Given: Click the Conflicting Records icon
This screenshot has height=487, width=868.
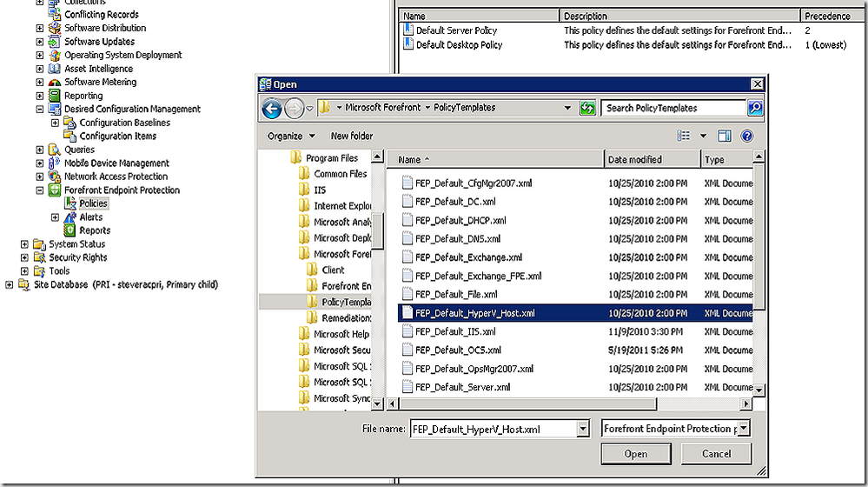Looking at the screenshot, I should (x=54, y=15).
